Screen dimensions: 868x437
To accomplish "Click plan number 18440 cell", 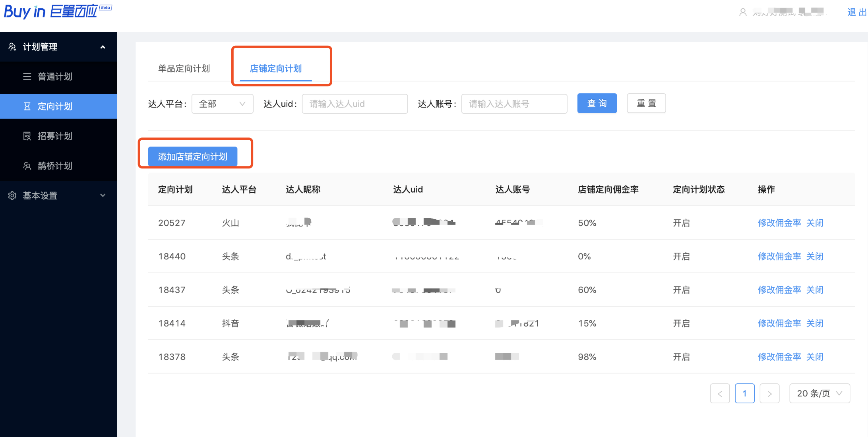I will tap(172, 256).
